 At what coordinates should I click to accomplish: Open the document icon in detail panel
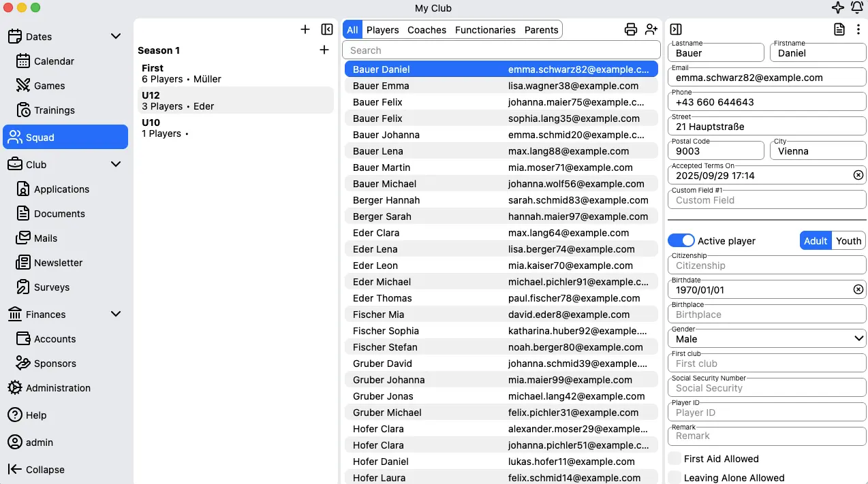(x=839, y=29)
